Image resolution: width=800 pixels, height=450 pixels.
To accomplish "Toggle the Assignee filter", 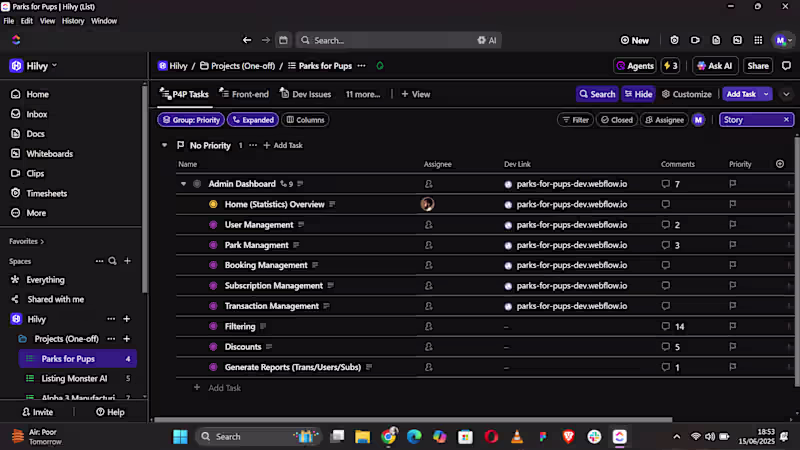I will coord(664,120).
